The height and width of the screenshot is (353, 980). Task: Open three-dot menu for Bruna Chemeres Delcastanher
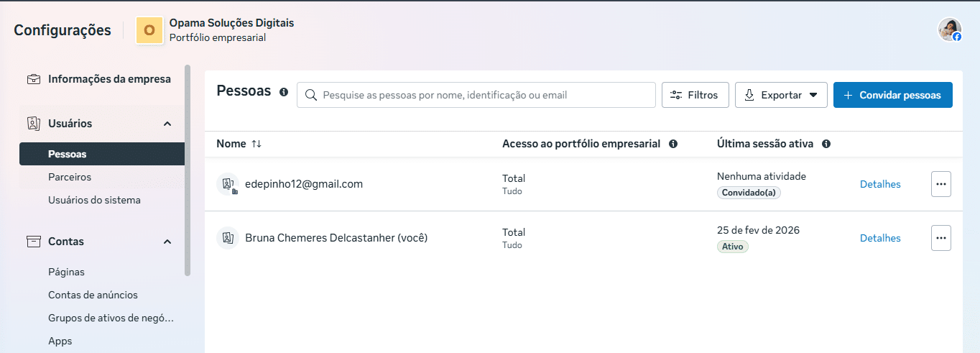coord(940,238)
